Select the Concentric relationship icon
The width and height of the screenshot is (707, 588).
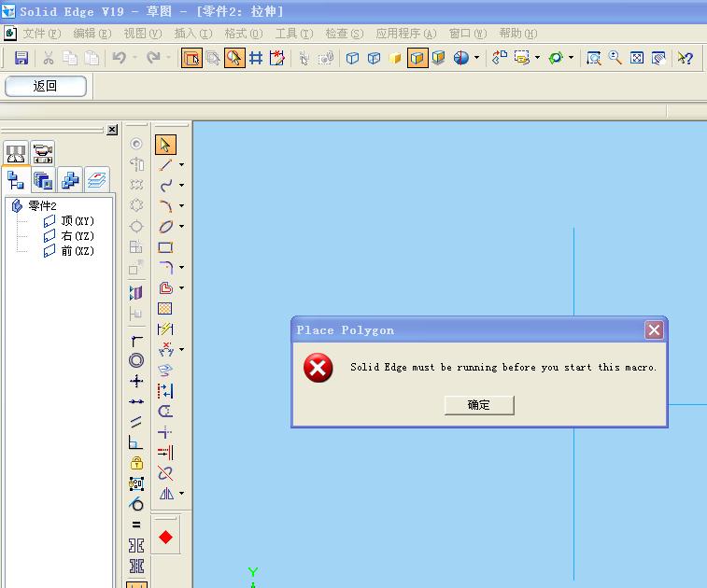[x=136, y=360]
